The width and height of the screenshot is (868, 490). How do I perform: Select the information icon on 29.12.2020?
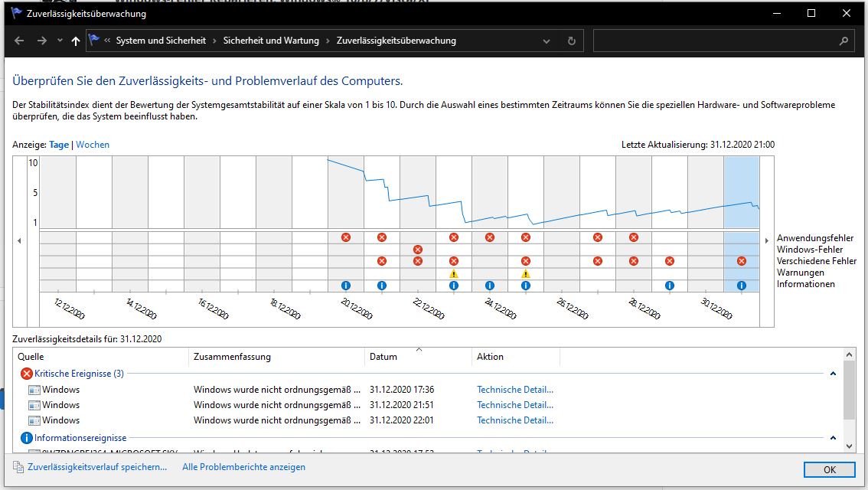pyautogui.click(x=670, y=286)
